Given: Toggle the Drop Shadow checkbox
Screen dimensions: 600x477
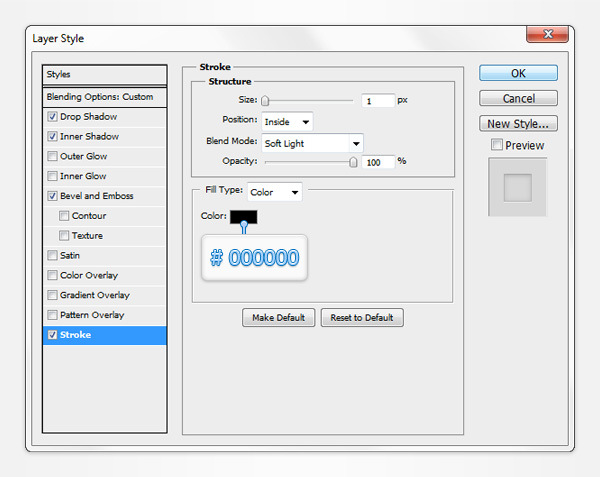Looking at the screenshot, I should point(52,117).
